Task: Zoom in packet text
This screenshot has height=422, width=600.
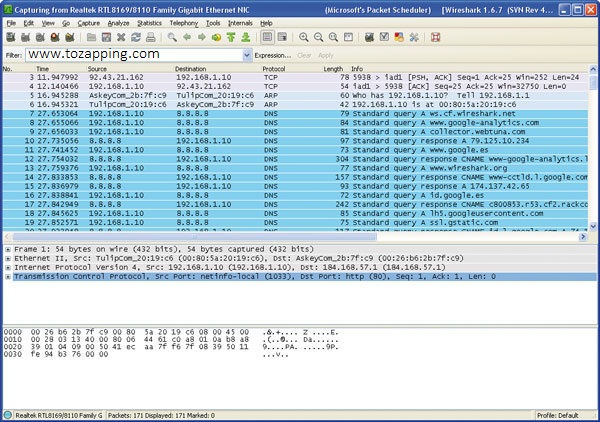Action: 304,37
